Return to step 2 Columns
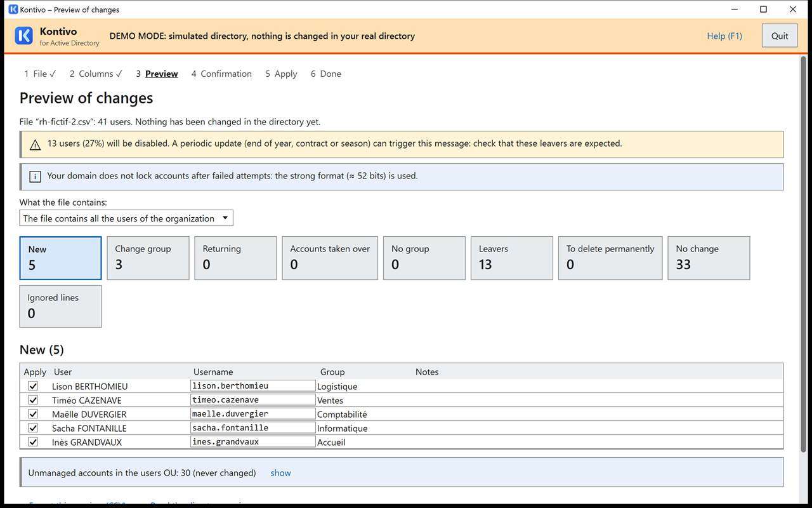 [x=96, y=74]
